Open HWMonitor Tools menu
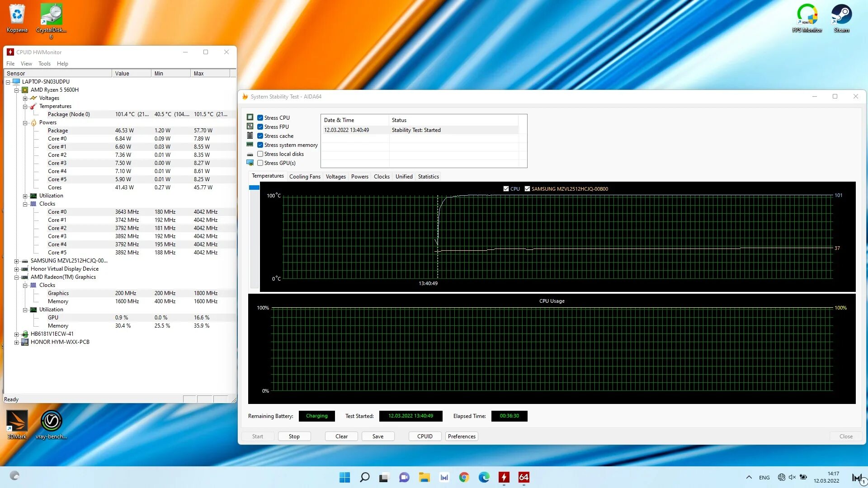Viewport: 868px width, 488px height. click(44, 63)
